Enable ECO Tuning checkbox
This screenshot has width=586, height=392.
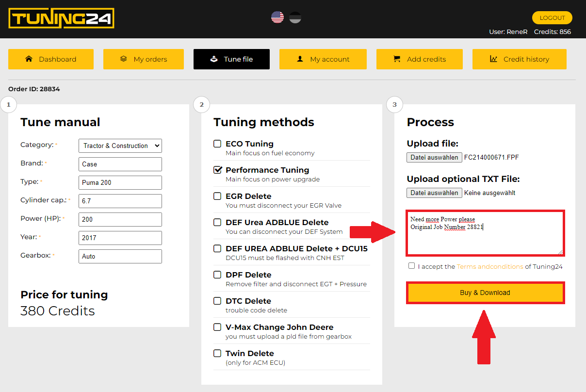click(x=217, y=144)
